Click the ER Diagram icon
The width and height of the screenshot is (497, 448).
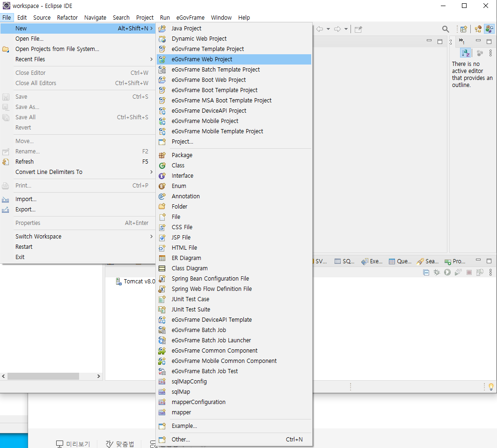(x=162, y=258)
